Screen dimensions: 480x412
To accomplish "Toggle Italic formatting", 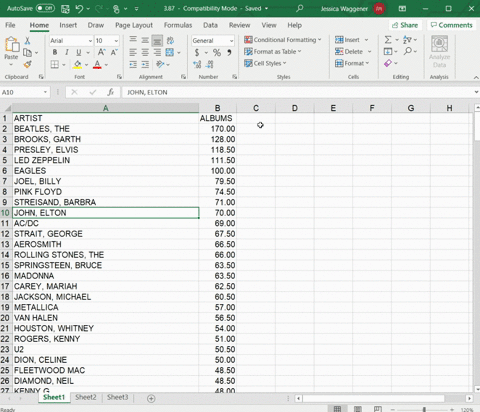I will [67, 52].
